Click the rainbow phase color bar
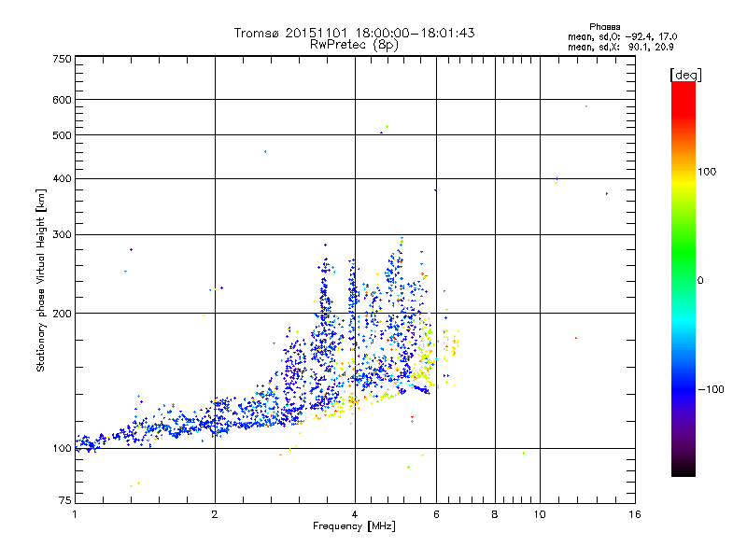The width and height of the screenshot is (747, 560). point(684,278)
